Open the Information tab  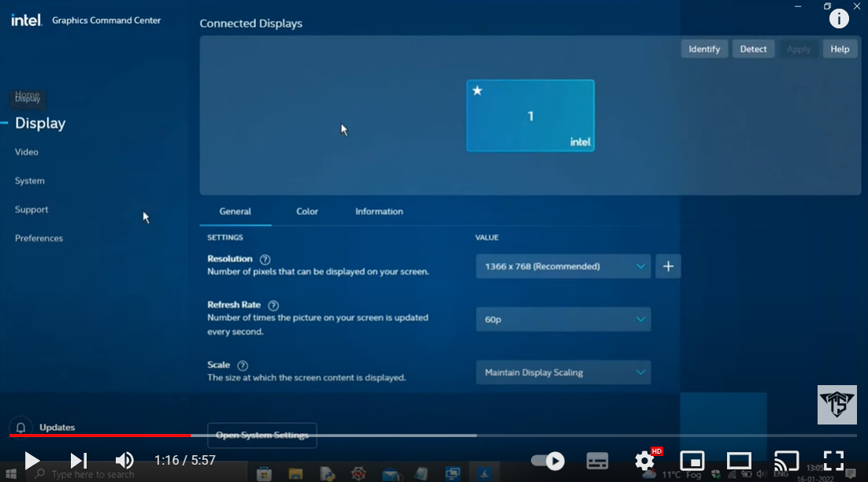[x=379, y=211]
